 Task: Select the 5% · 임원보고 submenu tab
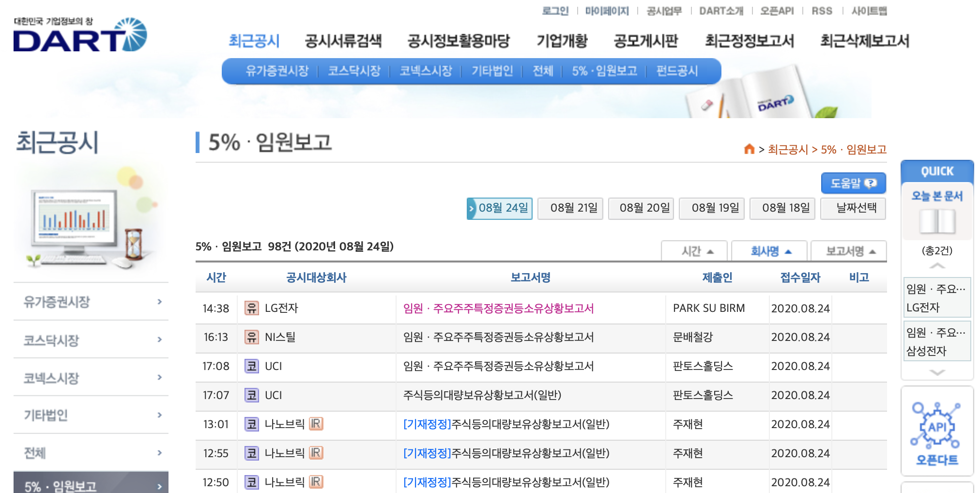[604, 71]
